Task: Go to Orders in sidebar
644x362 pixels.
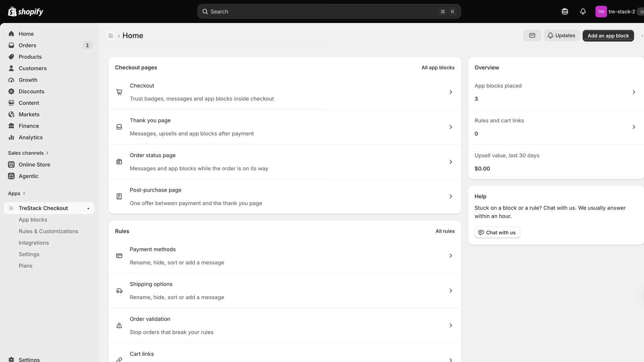Action: point(49,45)
